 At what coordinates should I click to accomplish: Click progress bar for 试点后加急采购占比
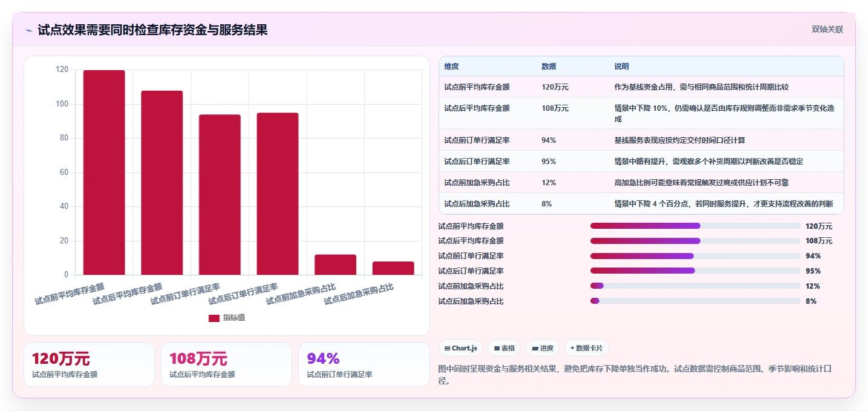coord(695,301)
